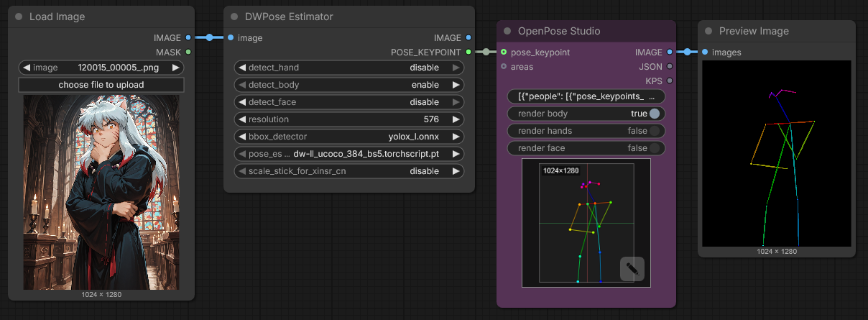Step detect_hand to its next value
Screen dimensions: 868x320
point(456,68)
